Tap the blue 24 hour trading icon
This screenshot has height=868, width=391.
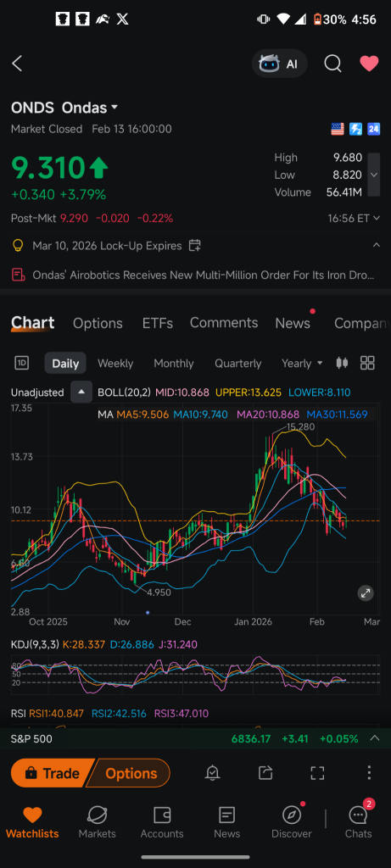374,129
